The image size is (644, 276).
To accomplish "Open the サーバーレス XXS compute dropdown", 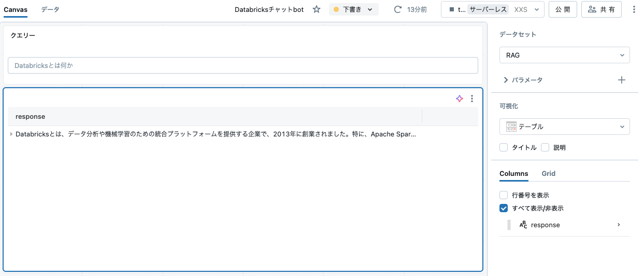I will [493, 9].
